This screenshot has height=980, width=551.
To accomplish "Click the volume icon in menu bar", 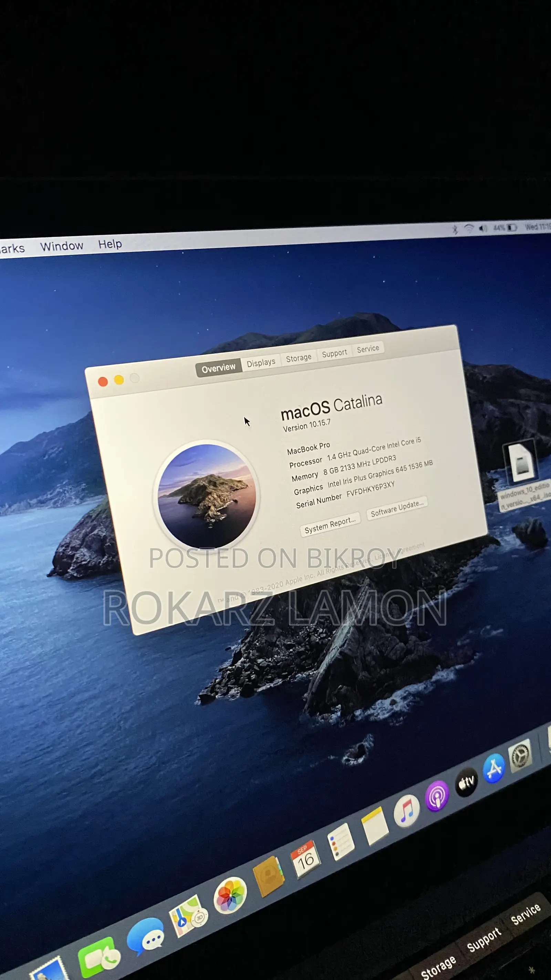I will click(483, 228).
